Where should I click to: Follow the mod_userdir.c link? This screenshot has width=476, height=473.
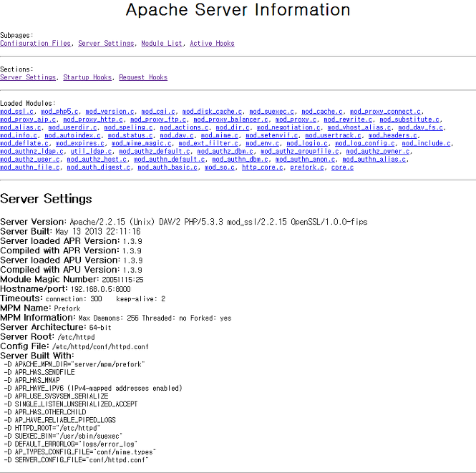pos(72,127)
